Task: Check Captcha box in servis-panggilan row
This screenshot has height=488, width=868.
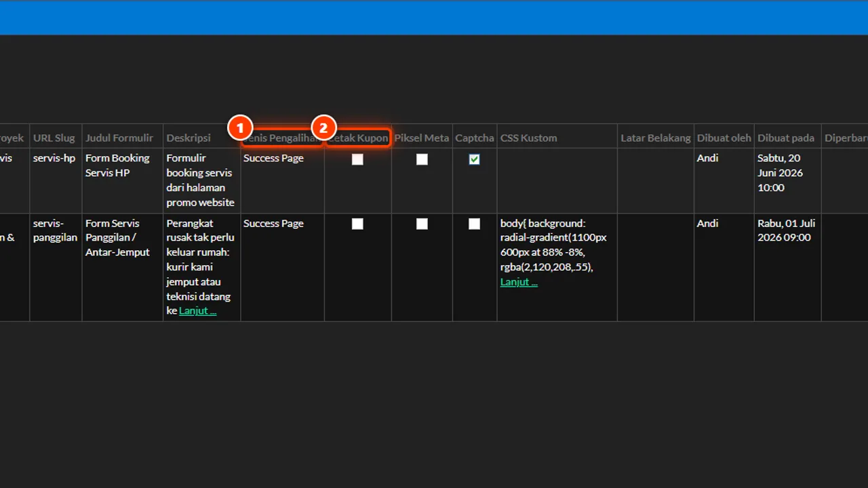Action: [474, 224]
